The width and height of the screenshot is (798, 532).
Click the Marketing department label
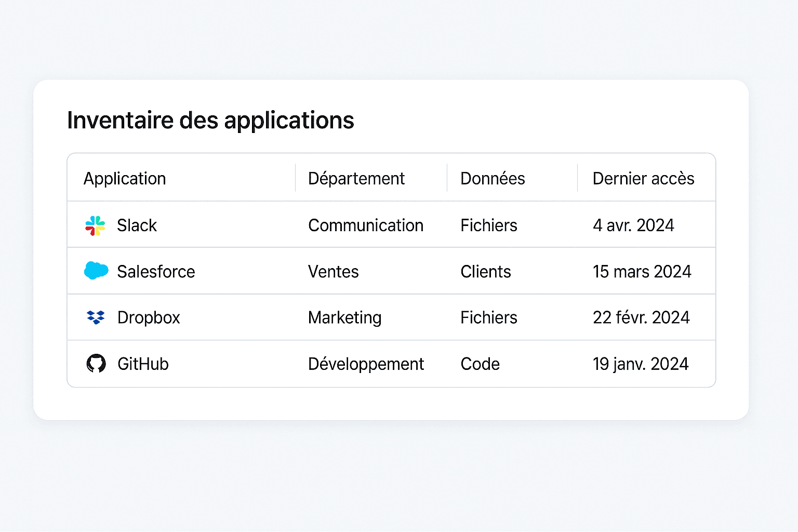tap(345, 317)
